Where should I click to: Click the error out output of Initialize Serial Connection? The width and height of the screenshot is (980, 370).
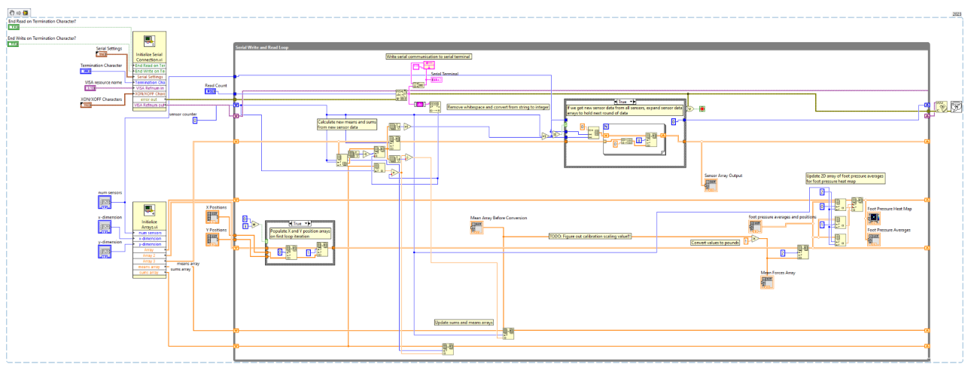coord(150,99)
